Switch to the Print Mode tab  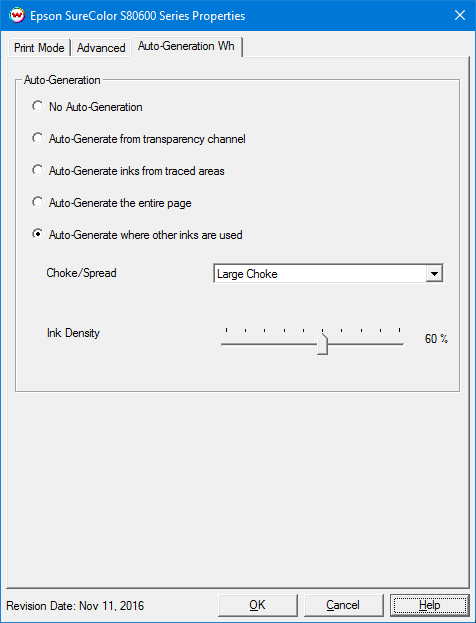(x=39, y=48)
